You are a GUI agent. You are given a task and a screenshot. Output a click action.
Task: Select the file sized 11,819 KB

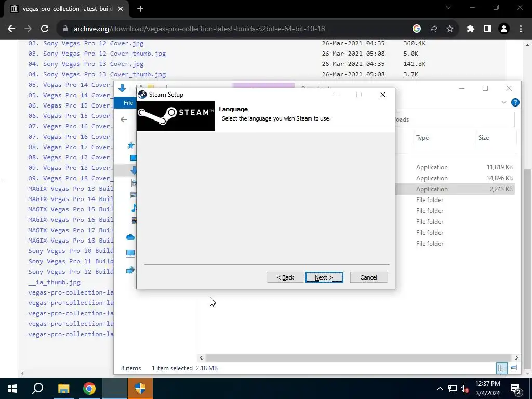coord(455,167)
